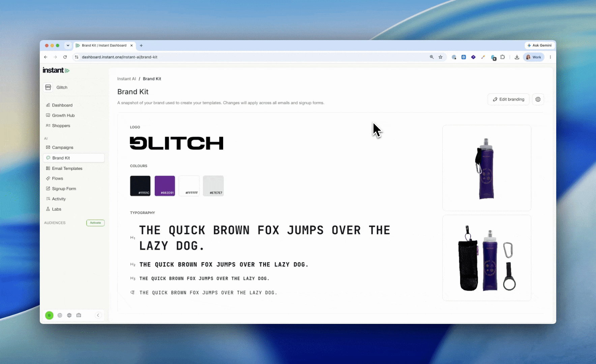The width and height of the screenshot is (596, 364).
Task: Open the bottle accessories set product image
Action: [x=487, y=258]
